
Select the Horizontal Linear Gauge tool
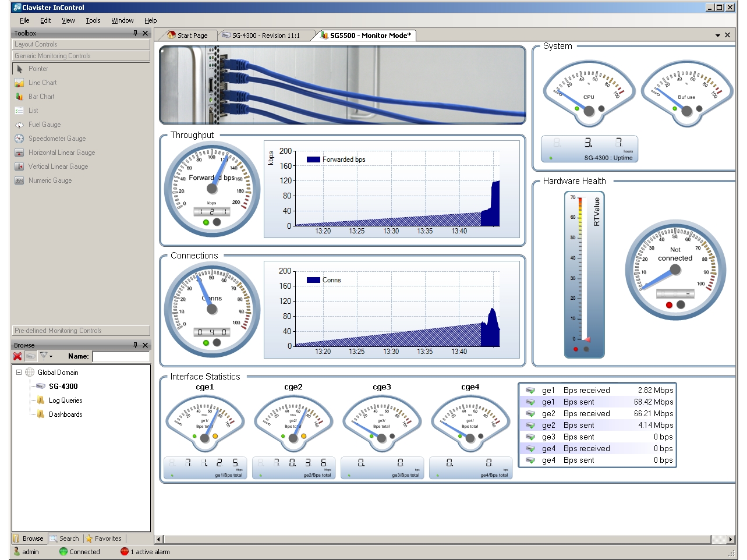click(x=61, y=153)
